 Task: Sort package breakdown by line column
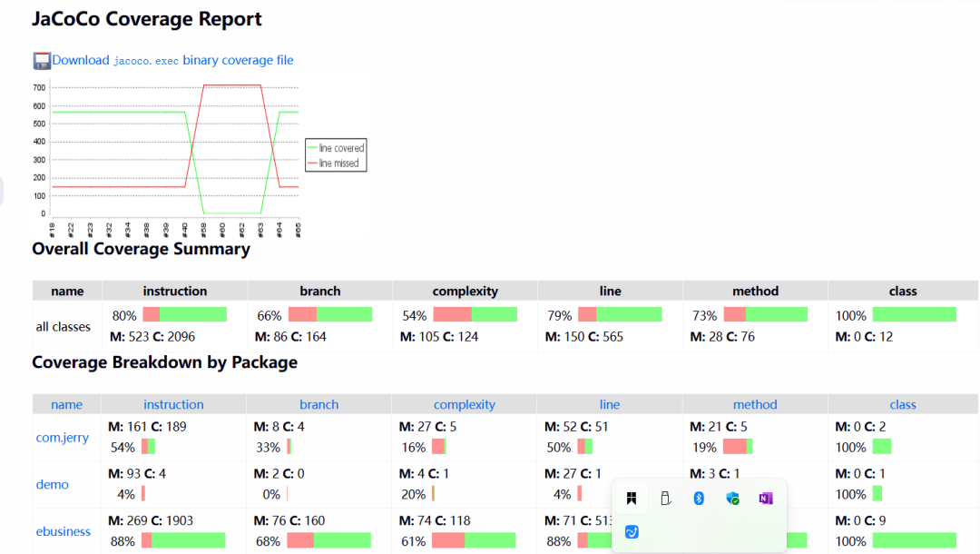(610, 404)
